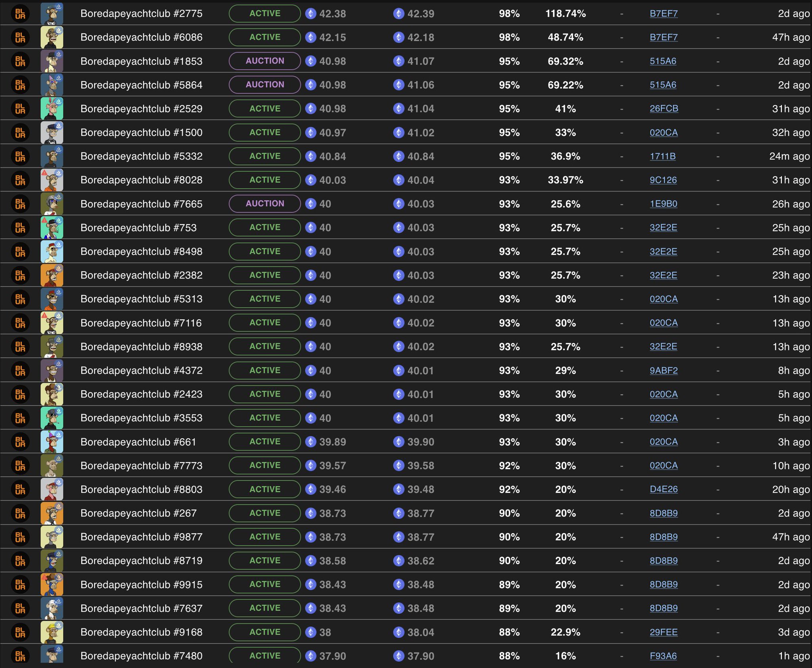The image size is (812, 668).
Task: Click ETH icon beside 38.58 value
Action: [311, 561]
